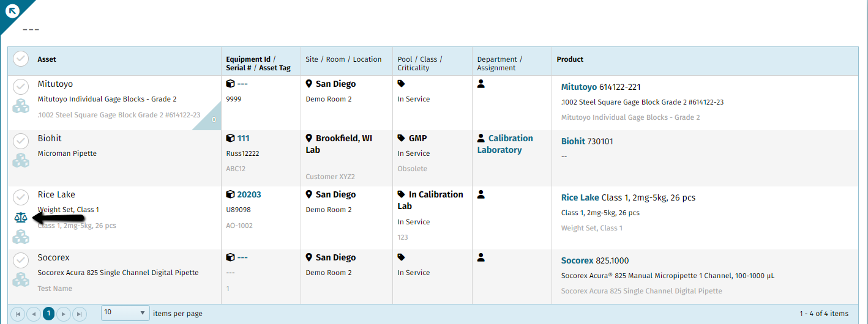
Task: Click the Department / Assignment column header
Action: [500, 64]
